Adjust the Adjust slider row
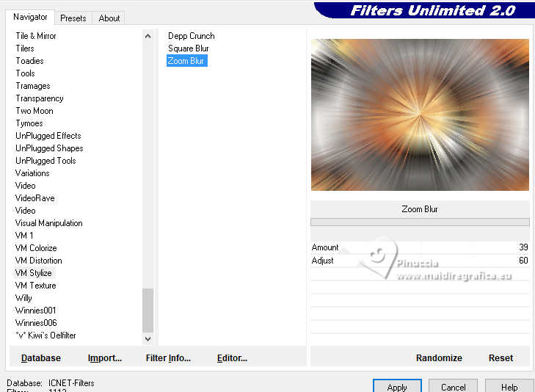Image resolution: width=535 pixels, height=392 pixels. pyautogui.click(x=420, y=261)
